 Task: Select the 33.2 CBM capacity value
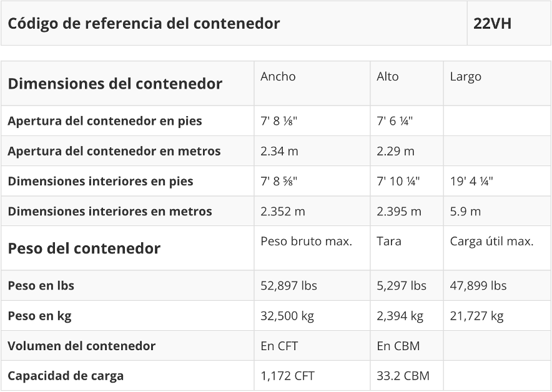pos(403,376)
